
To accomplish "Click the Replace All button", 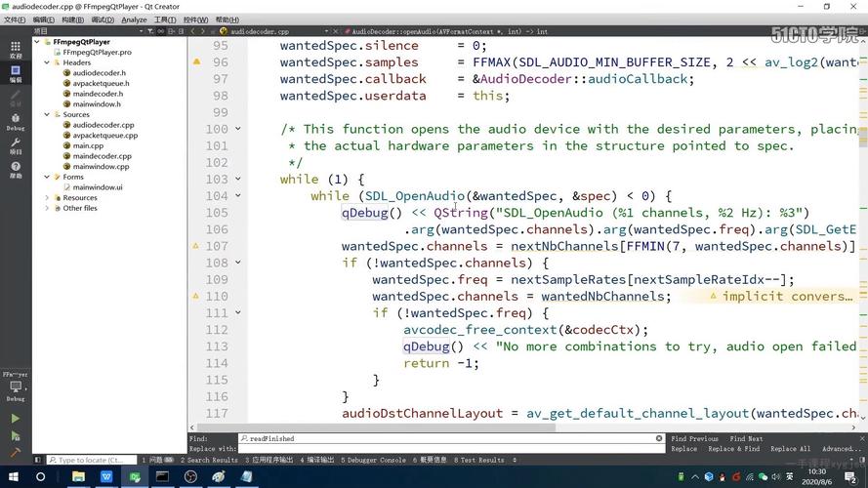I will (x=790, y=449).
